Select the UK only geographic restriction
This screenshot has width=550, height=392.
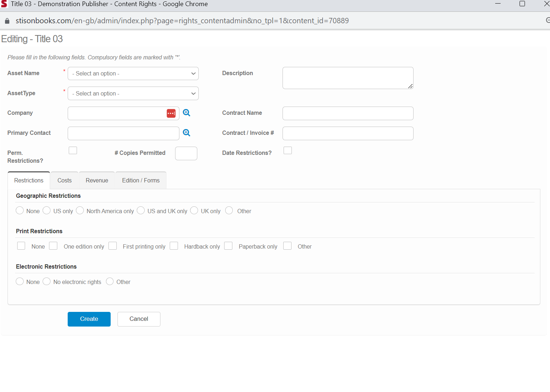(x=194, y=211)
